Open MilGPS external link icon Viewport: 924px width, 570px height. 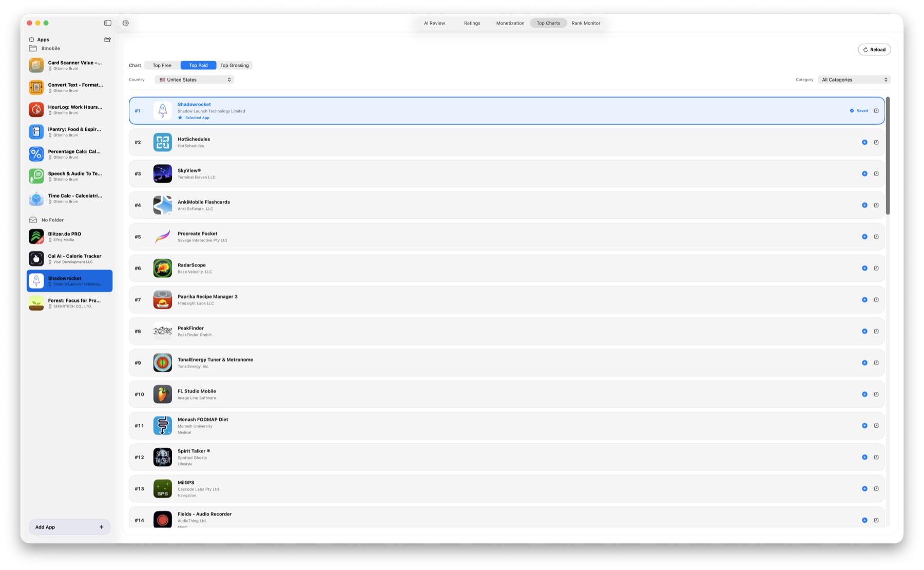(x=876, y=489)
